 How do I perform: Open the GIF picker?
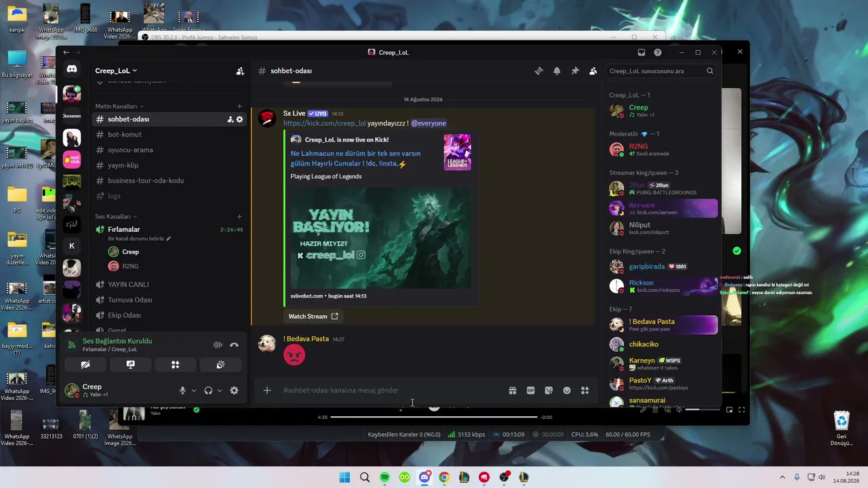531,390
